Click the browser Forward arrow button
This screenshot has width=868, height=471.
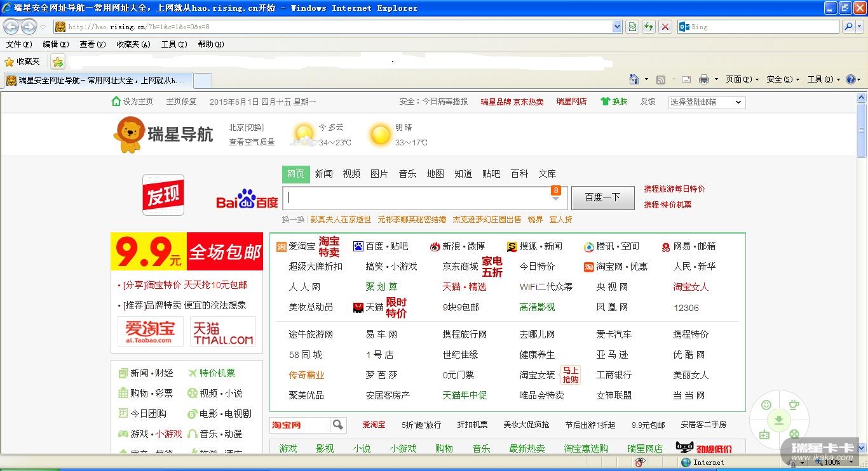(x=29, y=27)
